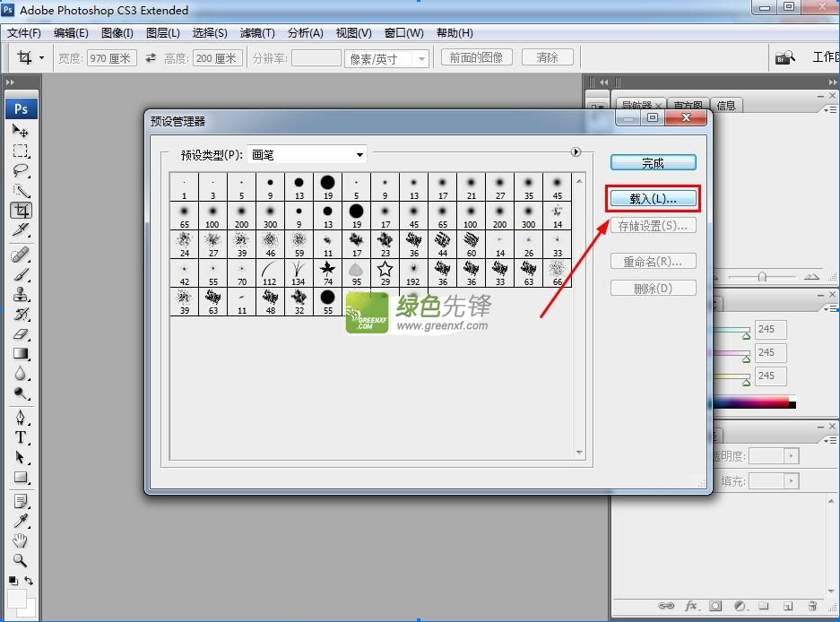Open the layer opacity slider arrow
The width and height of the screenshot is (840, 622).
click(792, 456)
